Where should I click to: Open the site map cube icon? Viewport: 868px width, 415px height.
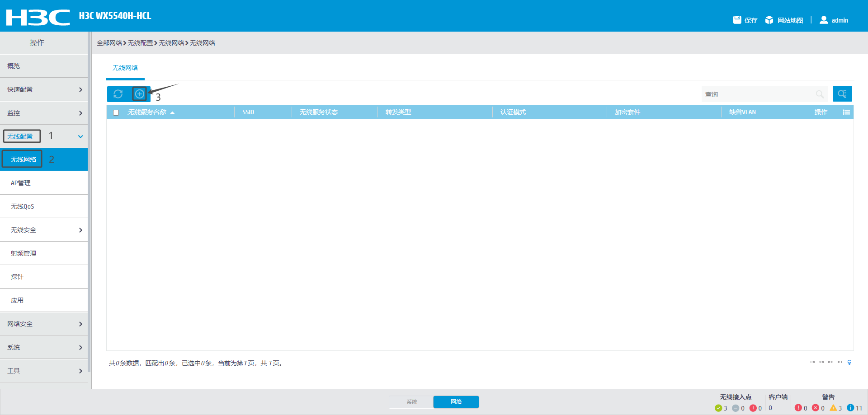[x=769, y=20]
